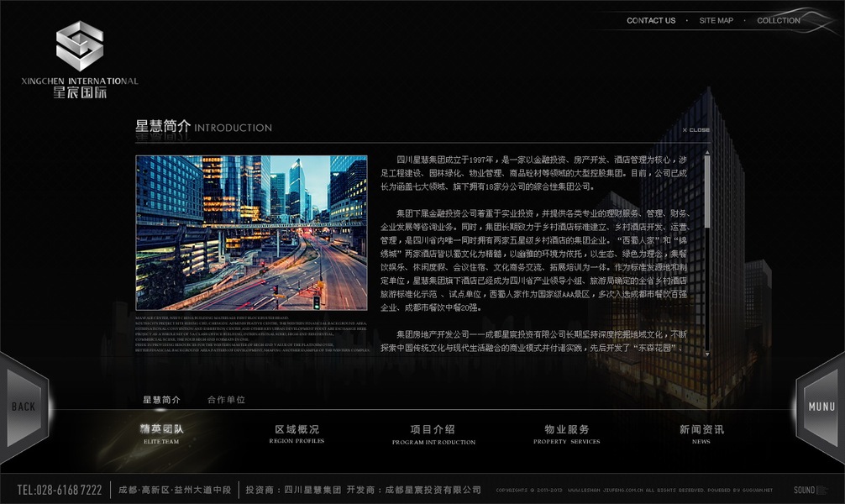Click the 投资商：四川星慧集团 text
Image resolution: width=845 pixels, height=504 pixels.
point(293,490)
